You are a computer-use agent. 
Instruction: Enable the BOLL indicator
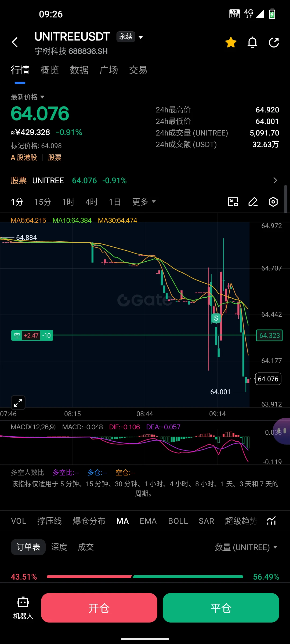[x=178, y=521]
